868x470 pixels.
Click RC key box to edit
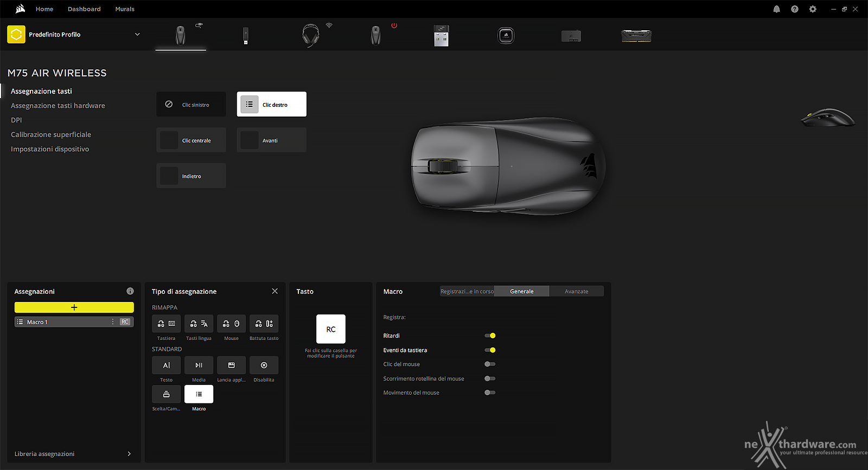[331, 329]
